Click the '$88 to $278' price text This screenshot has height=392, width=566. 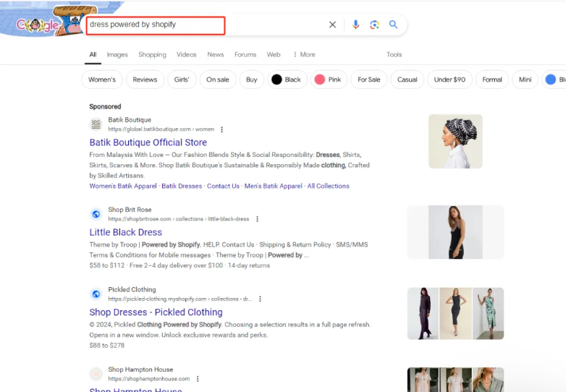click(107, 346)
